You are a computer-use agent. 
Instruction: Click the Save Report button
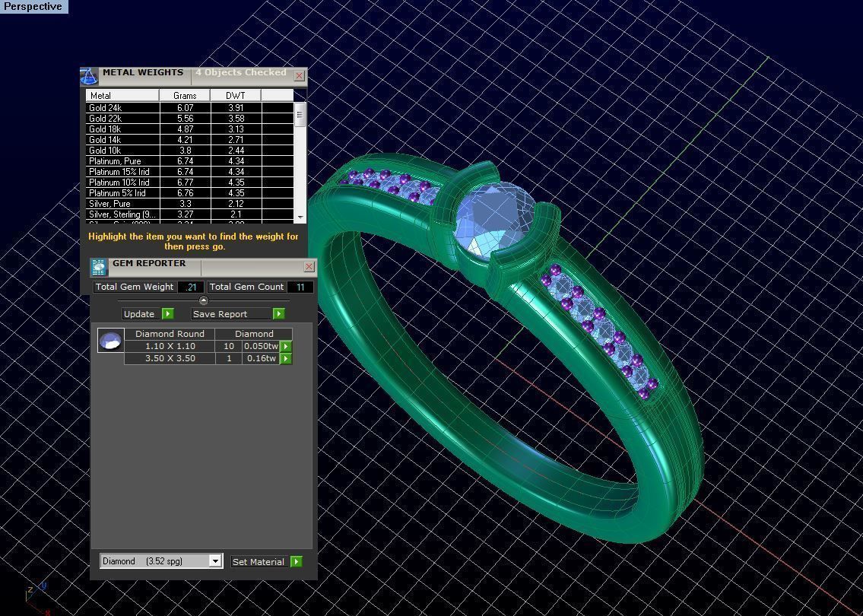[232, 314]
